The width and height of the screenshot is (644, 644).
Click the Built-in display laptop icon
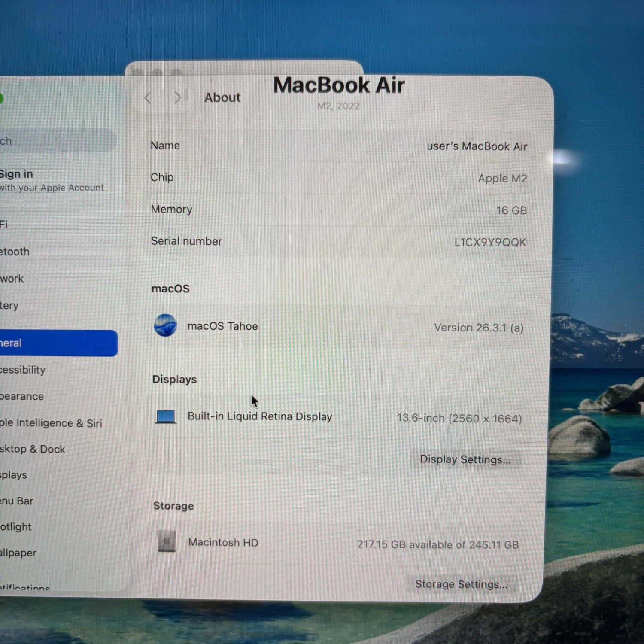[x=166, y=416]
